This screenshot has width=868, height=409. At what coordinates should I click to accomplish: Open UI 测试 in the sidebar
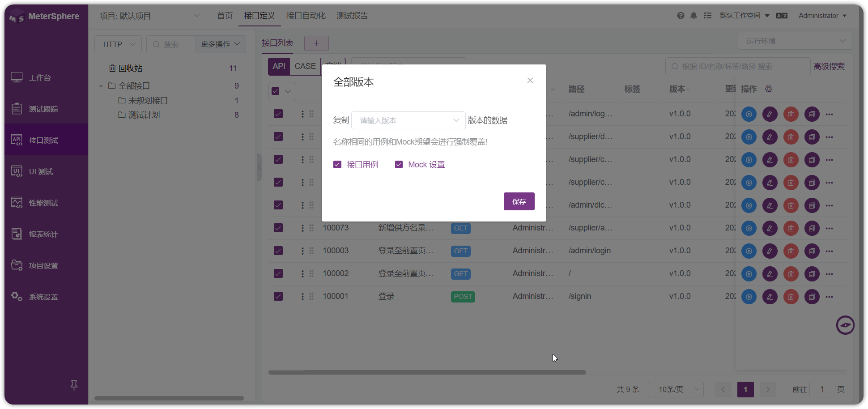click(x=47, y=171)
